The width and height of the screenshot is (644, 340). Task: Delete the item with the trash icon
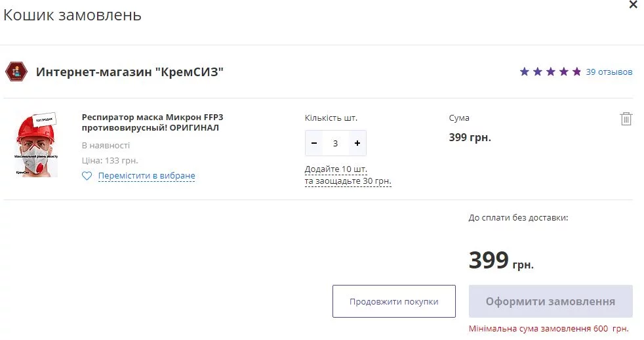626,119
